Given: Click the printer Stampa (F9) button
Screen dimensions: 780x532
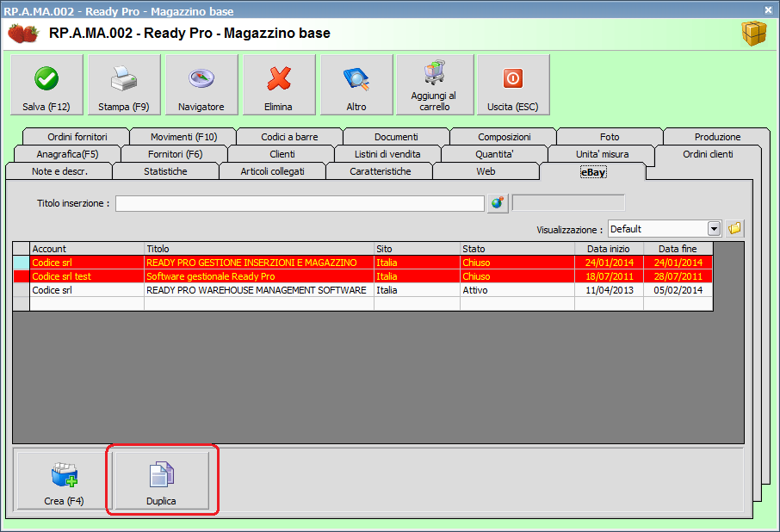Looking at the screenshot, I should tap(124, 85).
